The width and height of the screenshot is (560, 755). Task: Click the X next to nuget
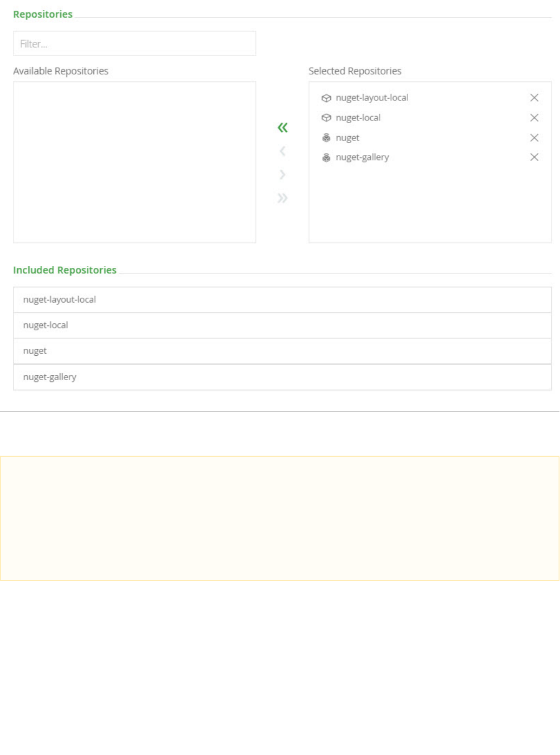coord(534,138)
